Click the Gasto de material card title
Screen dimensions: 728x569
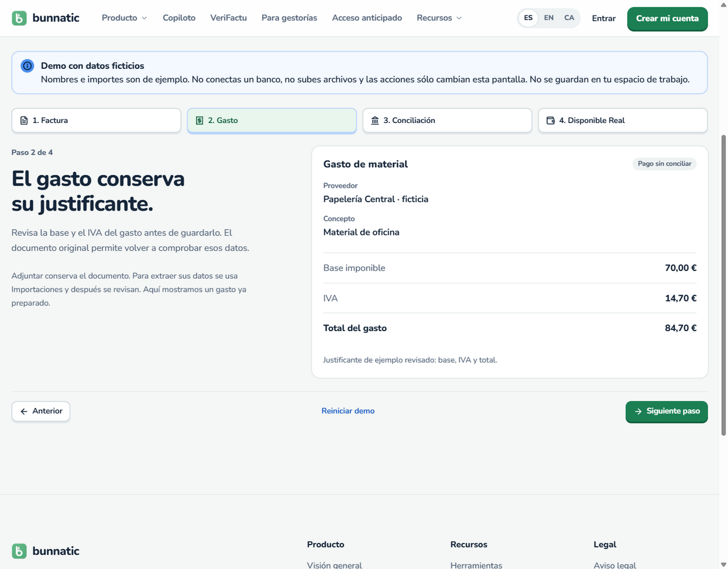[366, 164]
